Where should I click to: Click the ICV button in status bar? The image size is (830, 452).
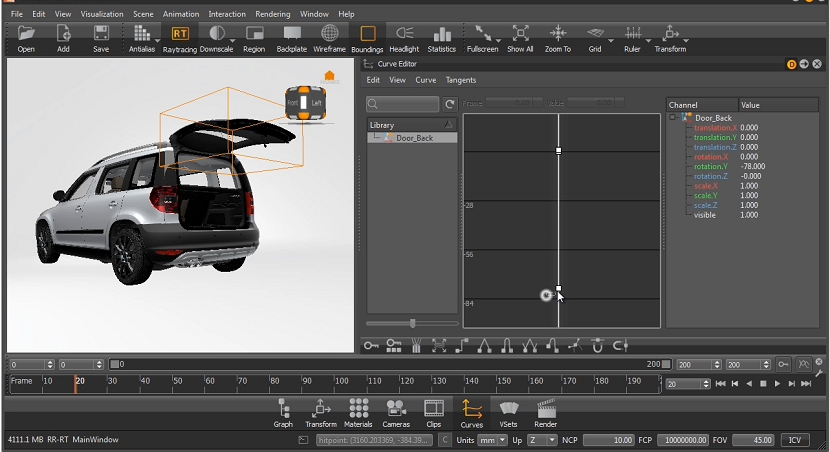click(796, 440)
